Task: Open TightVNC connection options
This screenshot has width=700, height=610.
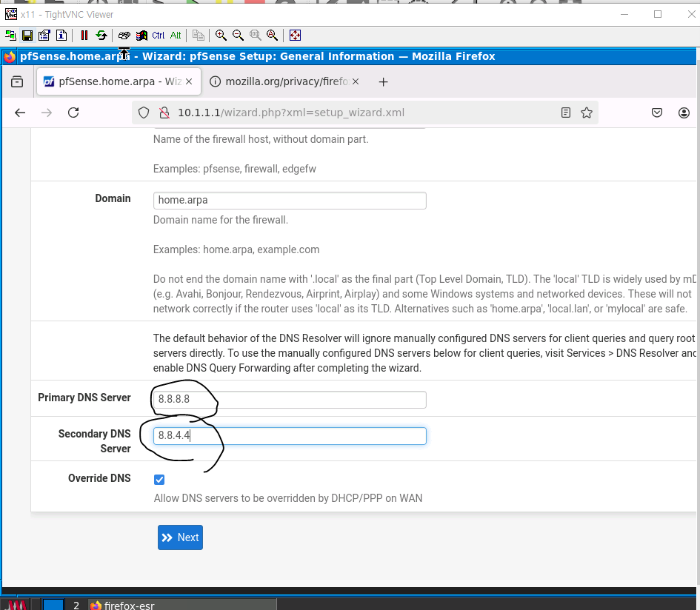Action: pyautogui.click(x=44, y=36)
